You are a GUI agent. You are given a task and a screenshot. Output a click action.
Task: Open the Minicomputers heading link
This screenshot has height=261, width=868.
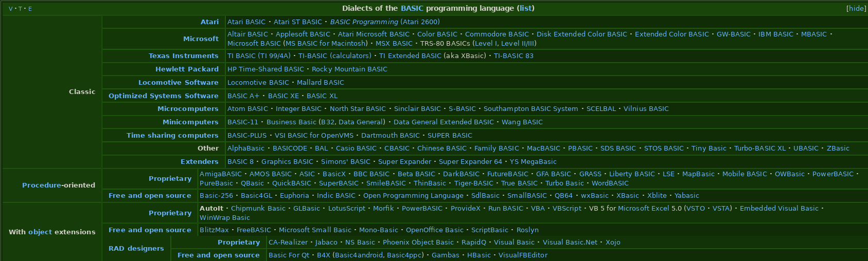tap(190, 122)
